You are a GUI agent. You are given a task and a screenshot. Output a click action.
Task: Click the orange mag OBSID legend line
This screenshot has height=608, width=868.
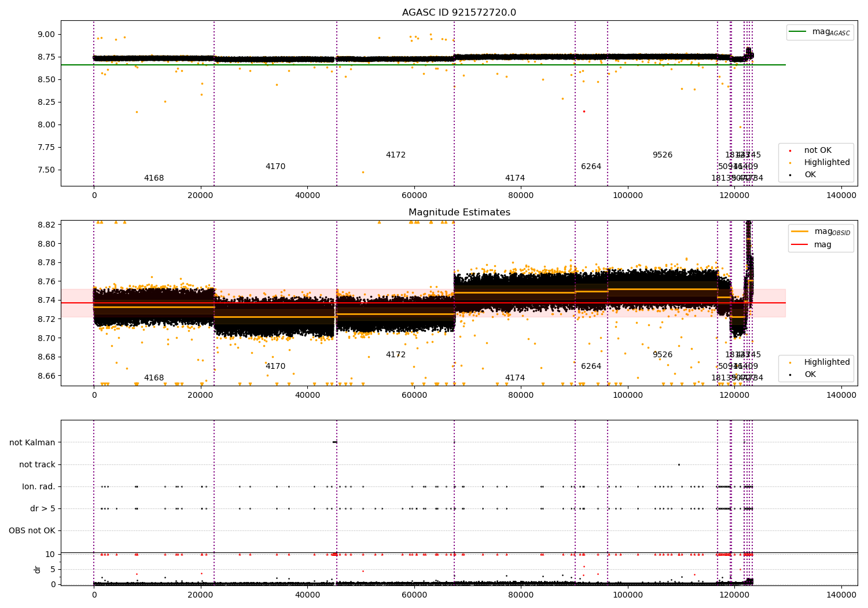tap(800, 232)
